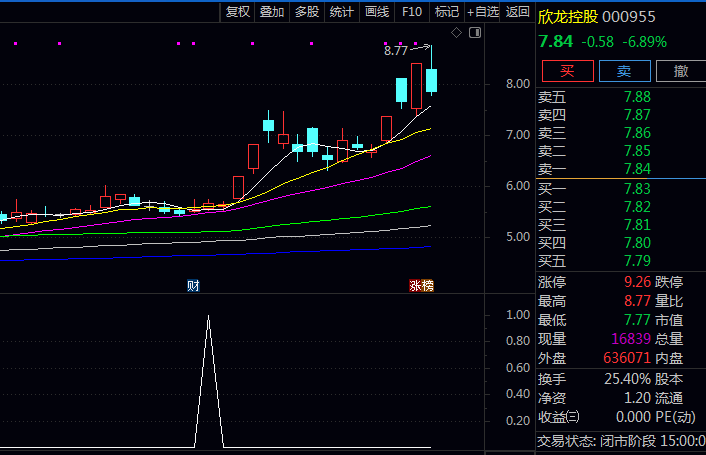Select the 买四 price 7.80

pos(637,243)
